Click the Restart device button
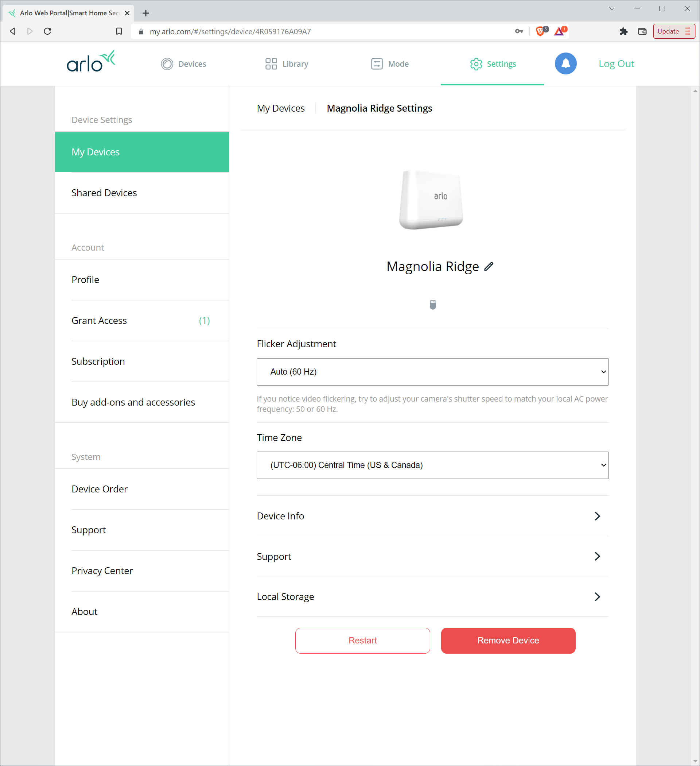Image resolution: width=700 pixels, height=766 pixels. tap(362, 640)
